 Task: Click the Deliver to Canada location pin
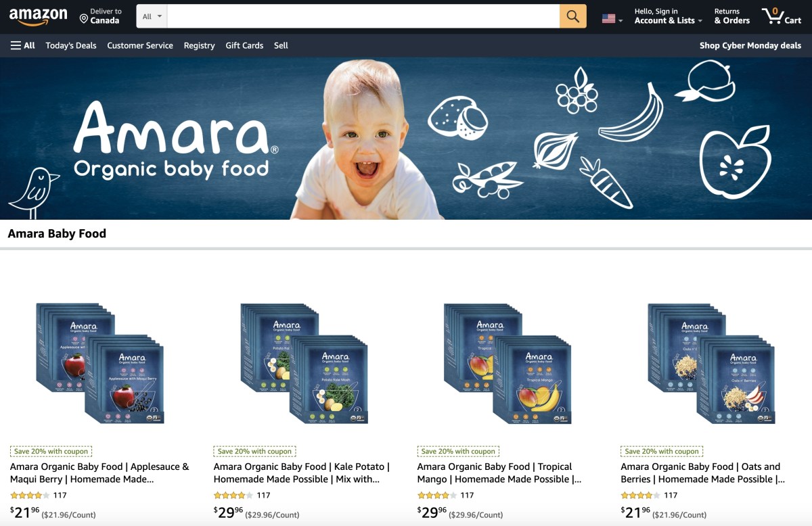coord(84,19)
